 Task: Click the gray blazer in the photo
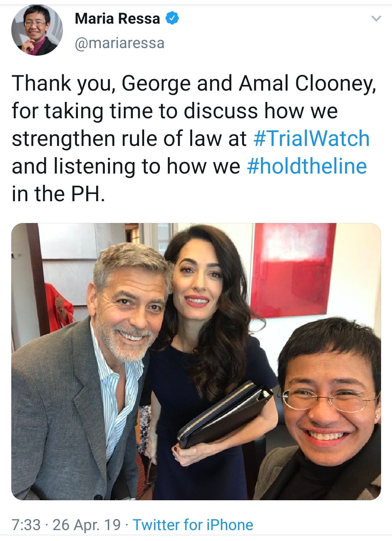point(58,411)
